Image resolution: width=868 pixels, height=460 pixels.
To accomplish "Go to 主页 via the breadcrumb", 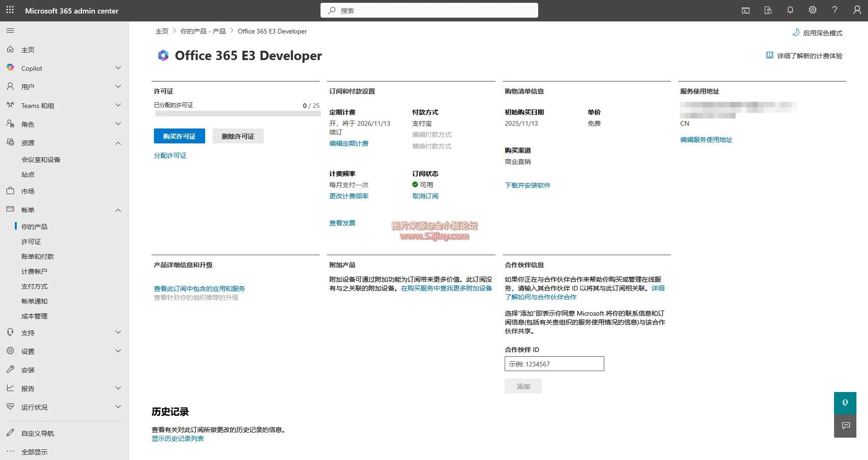I will [x=162, y=31].
